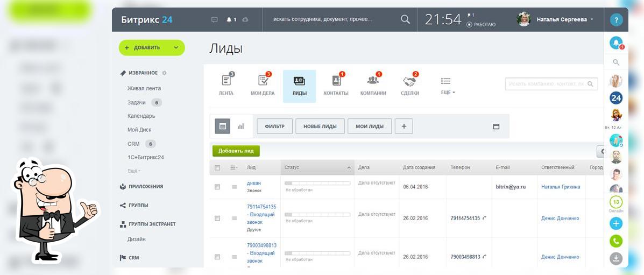
Task: Check the 79003498813 lead checkbox
Action: 217,257
